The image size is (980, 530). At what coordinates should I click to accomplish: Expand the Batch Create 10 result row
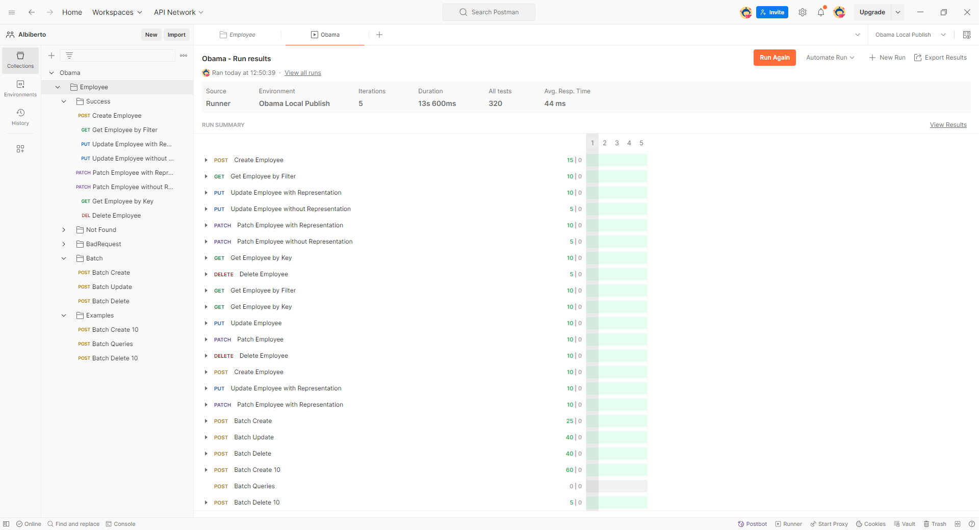coord(206,470)
